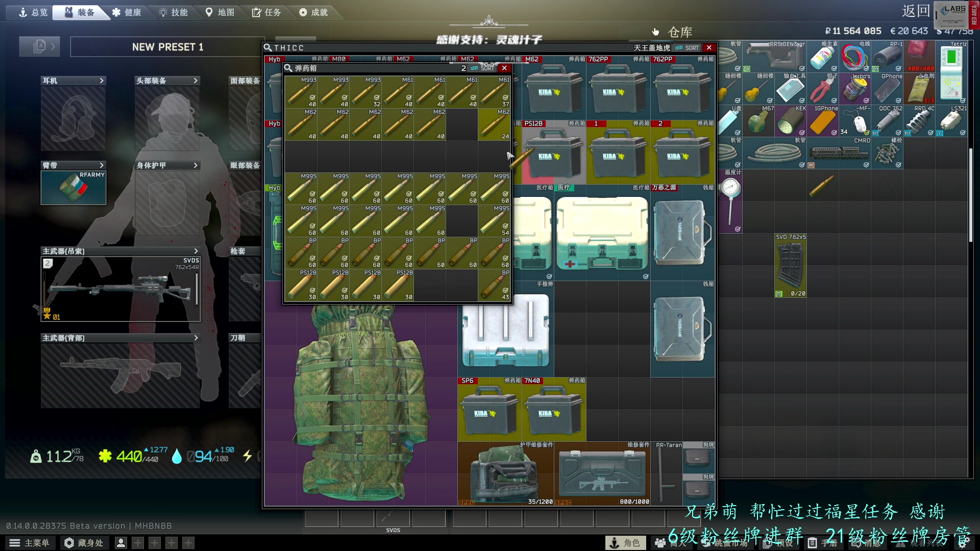Select the 万恶之源 labeled money case
The image size is (980, 551).
(683, 232)
